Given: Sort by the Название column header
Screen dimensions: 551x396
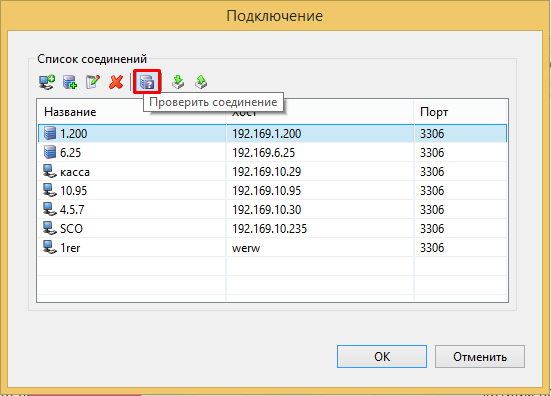Looking at the screenshot, I should click(x=131, y=112).
